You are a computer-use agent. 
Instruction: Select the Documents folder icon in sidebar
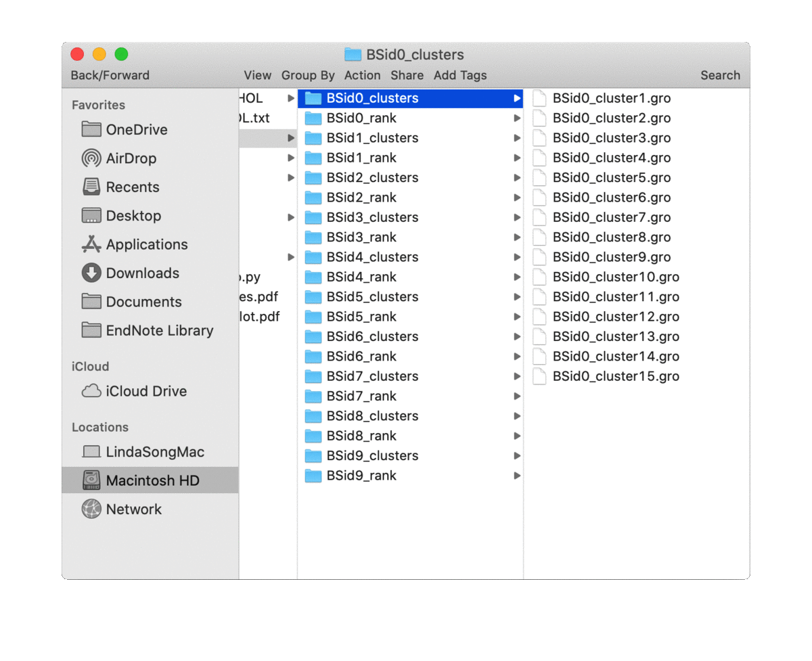(x=91, y=302)
